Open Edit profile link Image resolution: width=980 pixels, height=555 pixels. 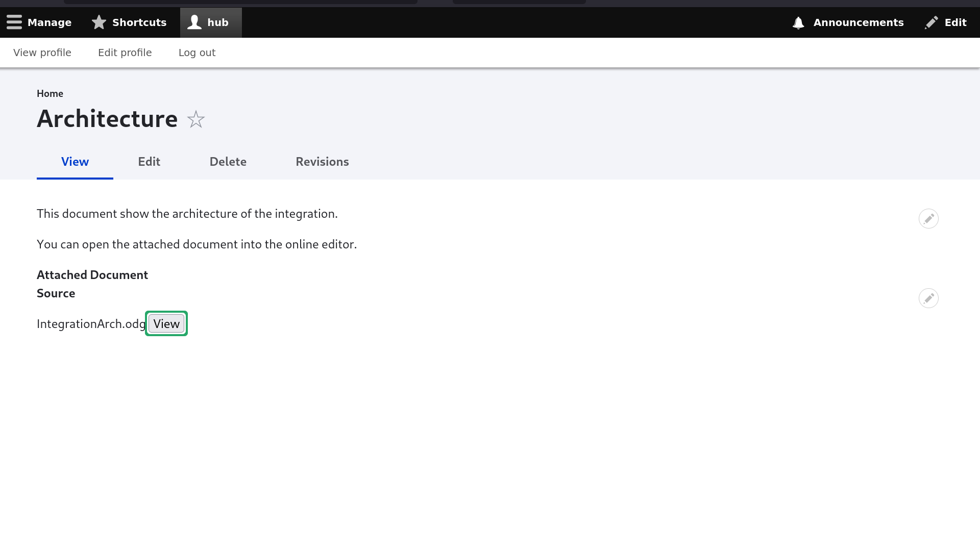pos(125,53)
